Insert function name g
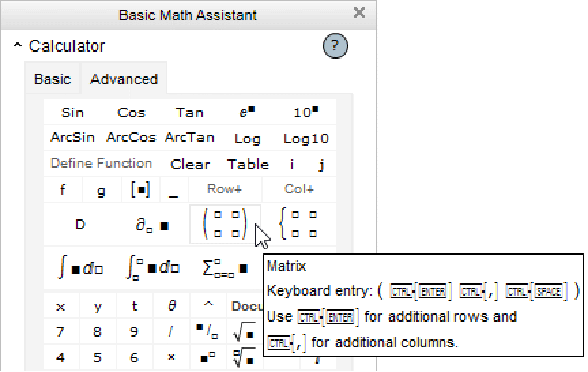Image resolution: width=588 pixels, height=372 pixels. pyautogui.click(x=101, y=190)
